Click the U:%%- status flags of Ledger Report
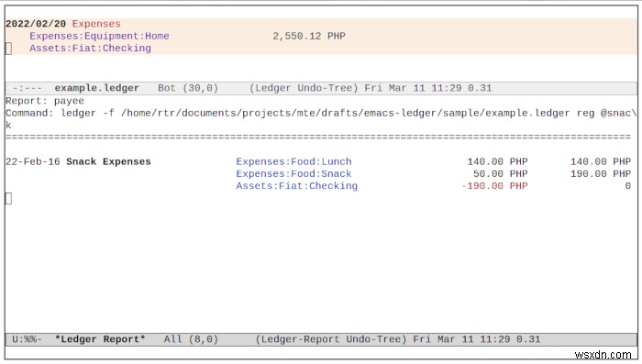 [x=27, y=339]
